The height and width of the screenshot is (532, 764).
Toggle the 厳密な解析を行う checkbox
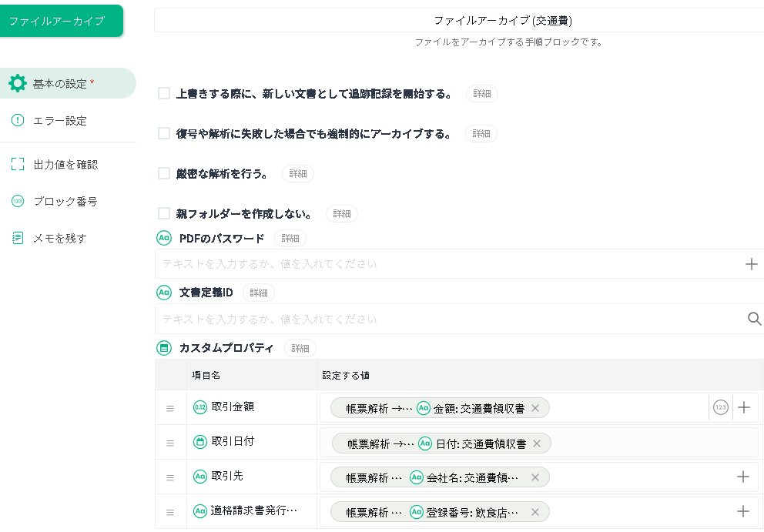point(164,173)
